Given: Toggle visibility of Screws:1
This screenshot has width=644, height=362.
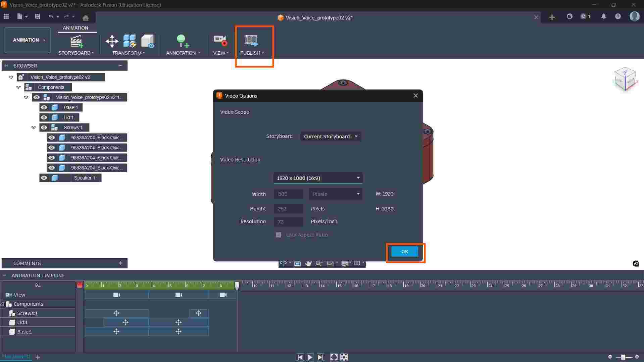Looking at the screenshot, I should click(x=44, y=127).
